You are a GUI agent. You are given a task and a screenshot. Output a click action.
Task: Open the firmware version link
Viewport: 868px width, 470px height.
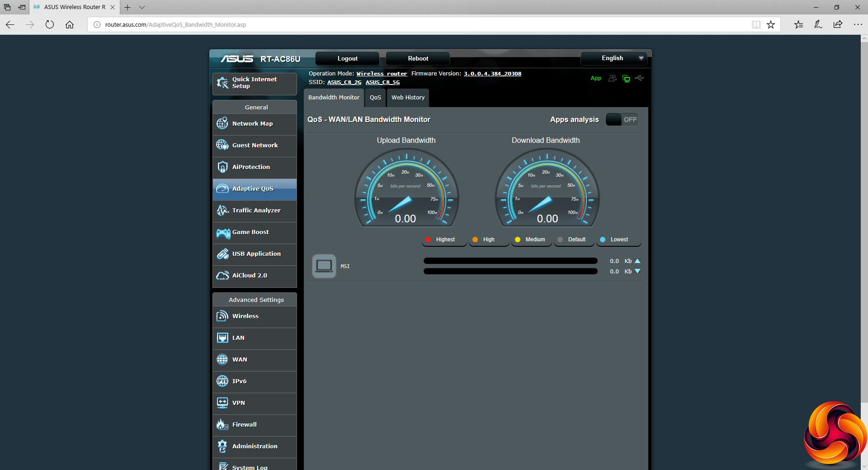pyautogui.click(x=492, y=74)
